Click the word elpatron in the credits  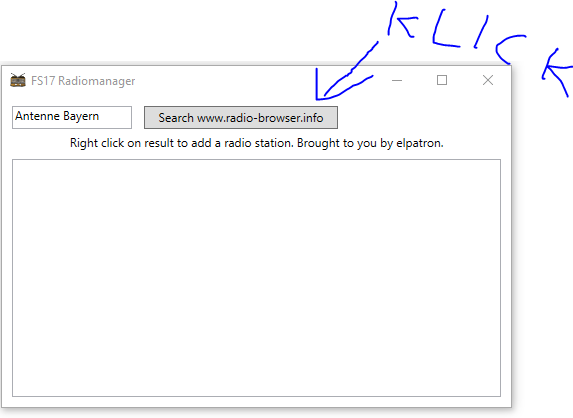click(x=419, y=143)
